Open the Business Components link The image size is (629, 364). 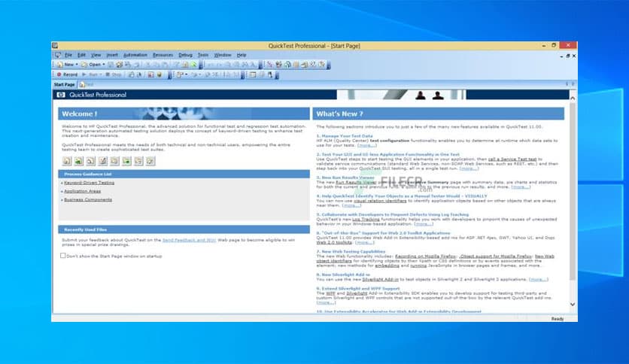(88, 199)
